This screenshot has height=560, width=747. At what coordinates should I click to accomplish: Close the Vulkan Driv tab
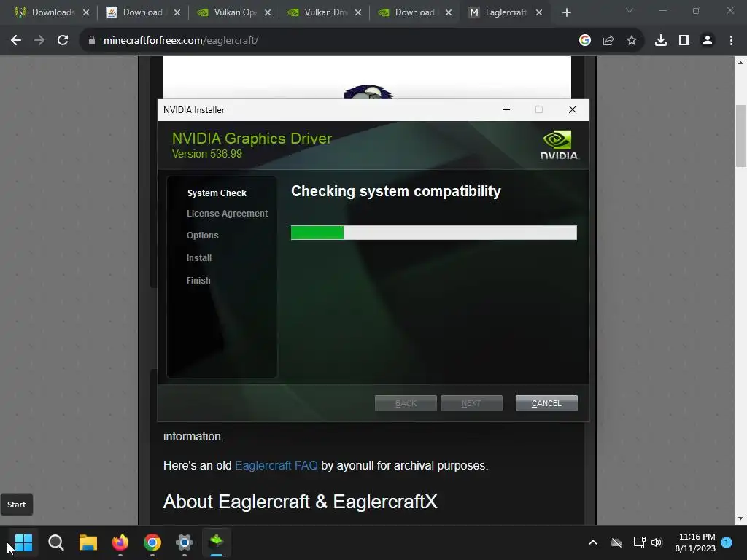tap(357, 12)
